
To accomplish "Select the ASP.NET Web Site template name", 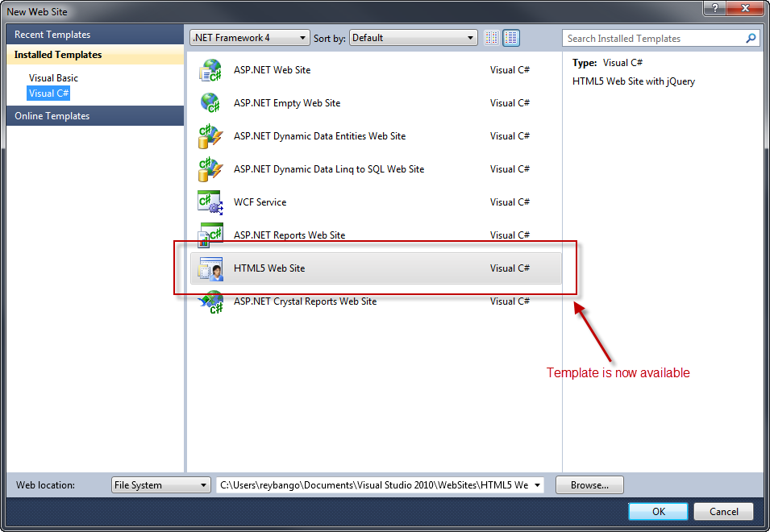I will pyautogui.click(x=272, y=70).
